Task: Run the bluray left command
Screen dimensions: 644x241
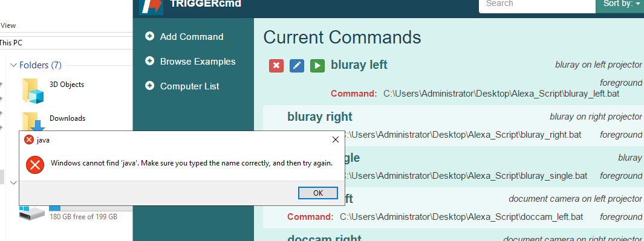Action: pyautogui.click(x=317, y=66)
